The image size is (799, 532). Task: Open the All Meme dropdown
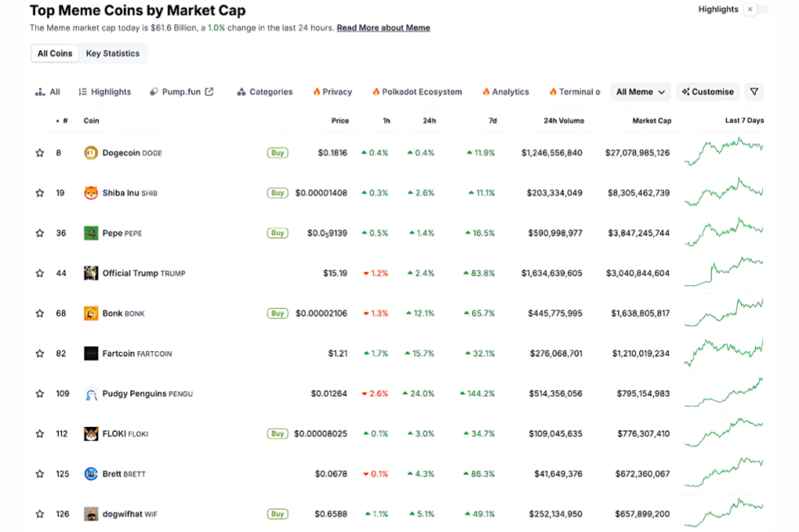point(640,91)
